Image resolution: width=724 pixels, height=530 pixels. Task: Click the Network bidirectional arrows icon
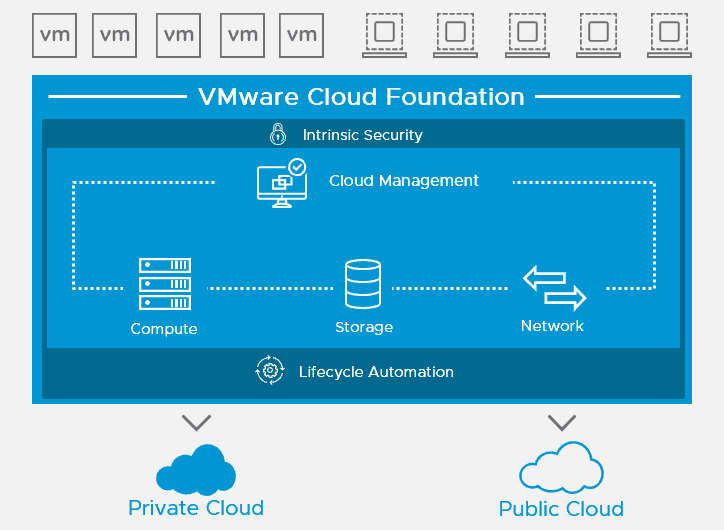pyautogui.click(x=555, y=288)
